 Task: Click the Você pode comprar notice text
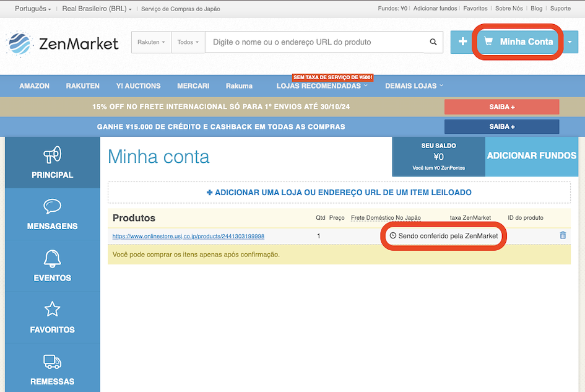[x=196, y=255]
